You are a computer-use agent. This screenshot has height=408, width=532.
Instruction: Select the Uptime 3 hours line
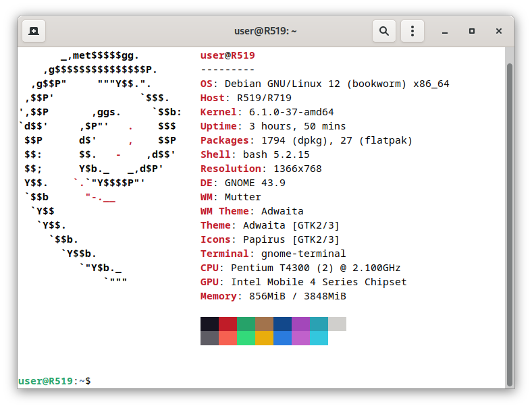pyautogui.click(x=273, y=126)
